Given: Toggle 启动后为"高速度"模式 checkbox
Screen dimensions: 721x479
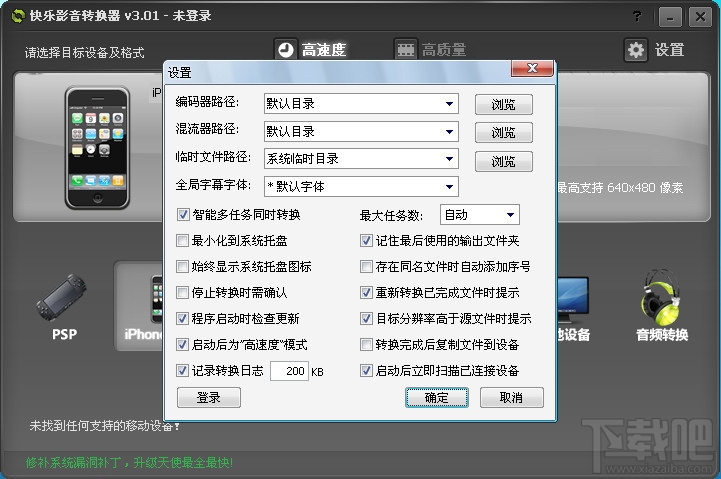Looking at the screenshot, I should coord(183,344).
